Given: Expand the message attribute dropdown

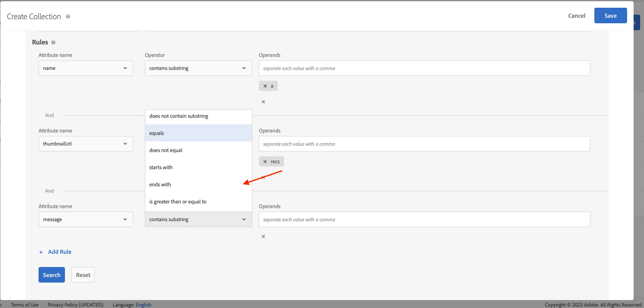Looking at the screenshot, I should pos(86,219).
